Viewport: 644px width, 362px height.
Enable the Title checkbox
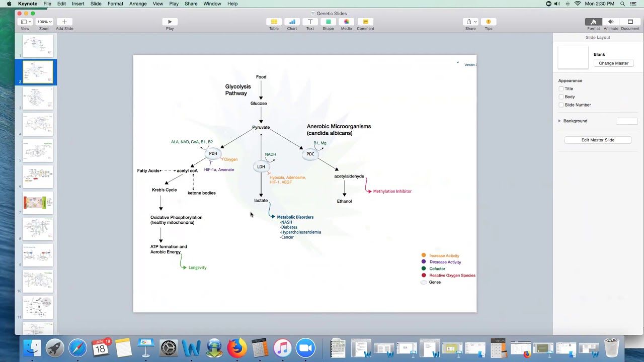coord(561,89)
